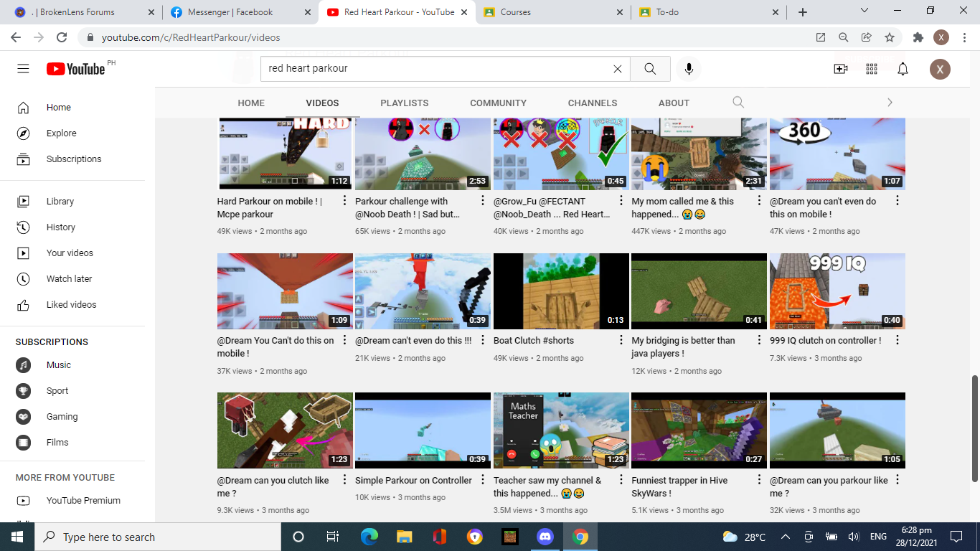Viewport: 980px width, 551px height.
Task: Click the Maths Teacher call thumbnail
Action: click(x=561, y=430)
